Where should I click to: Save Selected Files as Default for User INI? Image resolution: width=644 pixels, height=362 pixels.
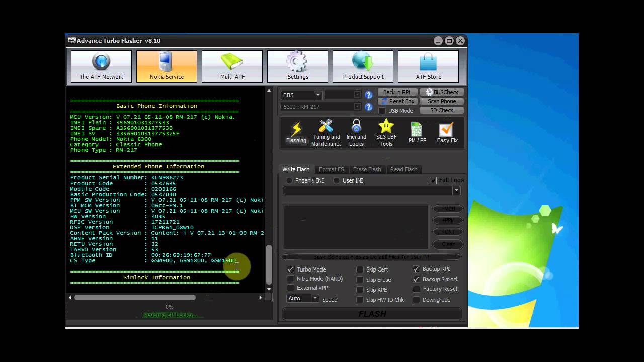[x=371, y=257]
